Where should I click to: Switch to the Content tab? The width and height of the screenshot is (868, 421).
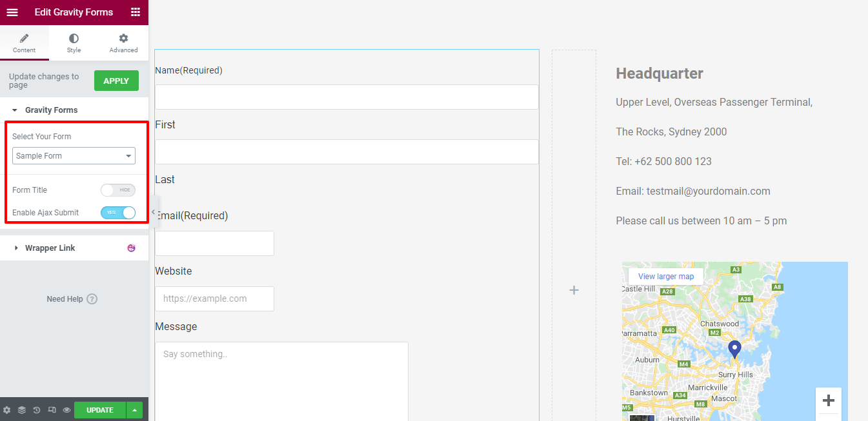point(25,43)
